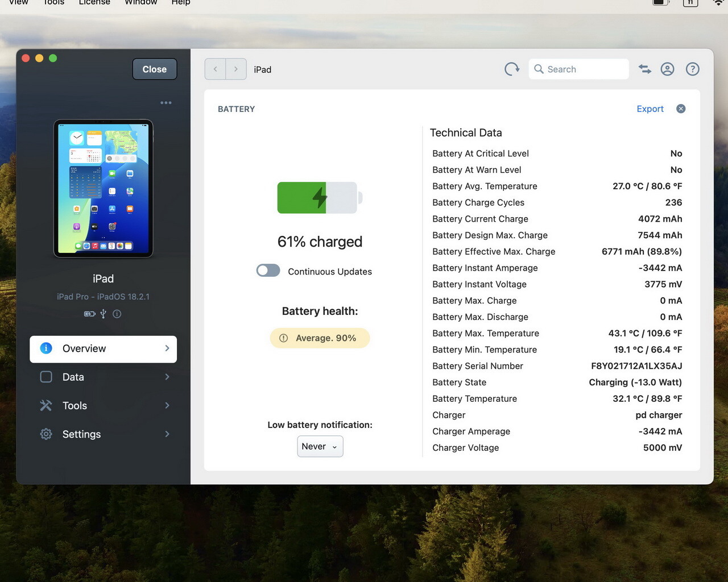Click the Battery Serial Number value F8Y021712A1LX35AJ
This screenshot has height=582, width=728.
pyautogui.click(x=636, y=366)
